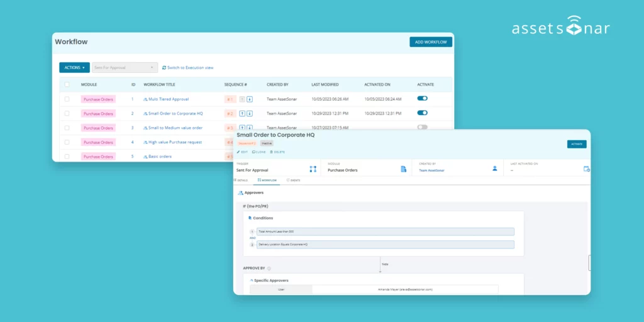Viewport: 644px width, 322px height.
Task: Expand the Sent For Approval filter dropdown
Action: tap(125, 67)
